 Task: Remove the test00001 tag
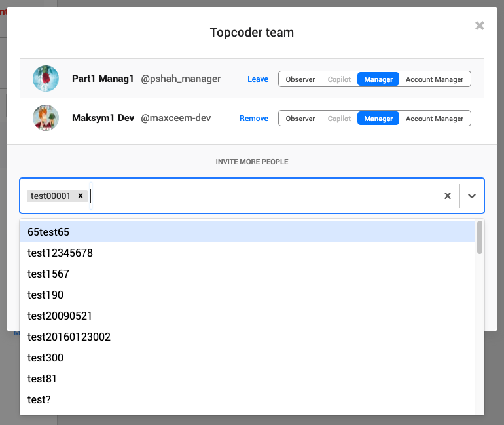(x=81, y=195)
